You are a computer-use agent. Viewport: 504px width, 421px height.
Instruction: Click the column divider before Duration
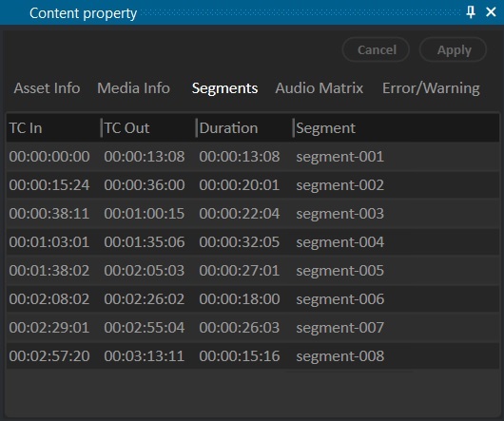197,127
